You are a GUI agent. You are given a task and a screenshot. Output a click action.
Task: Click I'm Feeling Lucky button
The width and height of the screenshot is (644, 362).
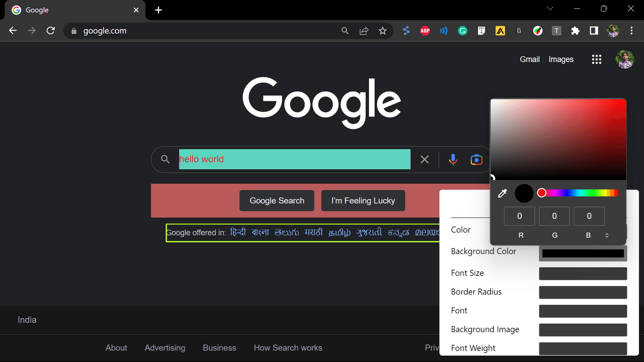[x=363, y=201]
